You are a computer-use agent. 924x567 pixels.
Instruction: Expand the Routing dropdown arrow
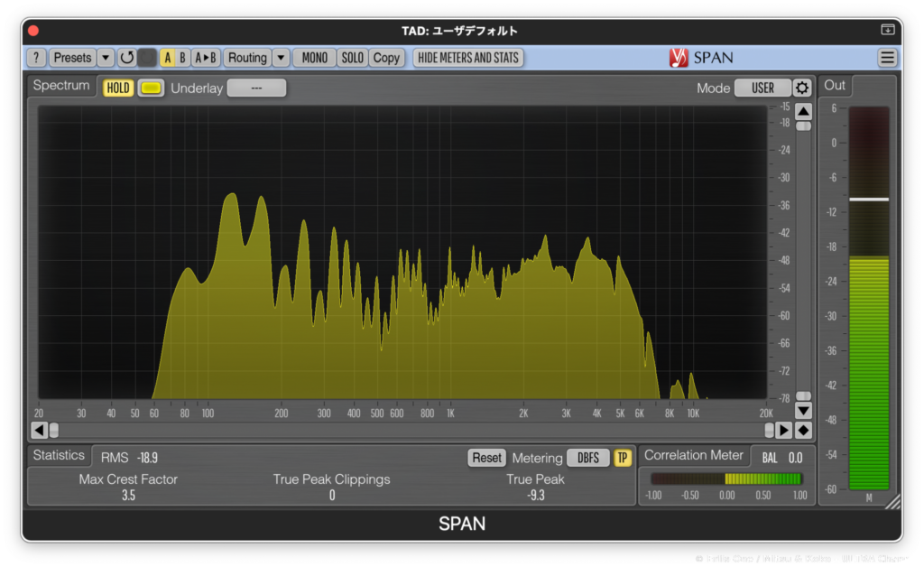[x=281, y=58]
